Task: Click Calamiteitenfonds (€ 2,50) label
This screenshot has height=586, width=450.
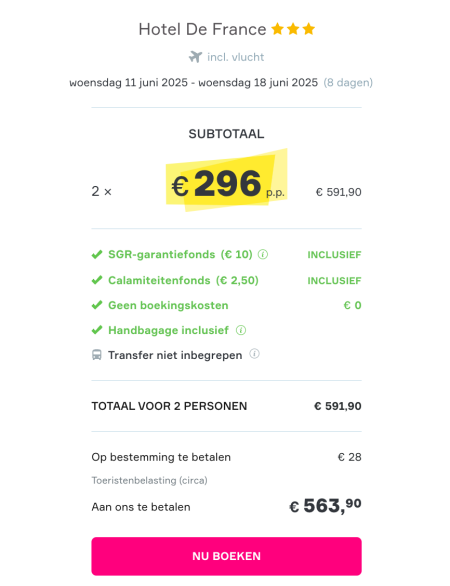Action: [184, 280]
